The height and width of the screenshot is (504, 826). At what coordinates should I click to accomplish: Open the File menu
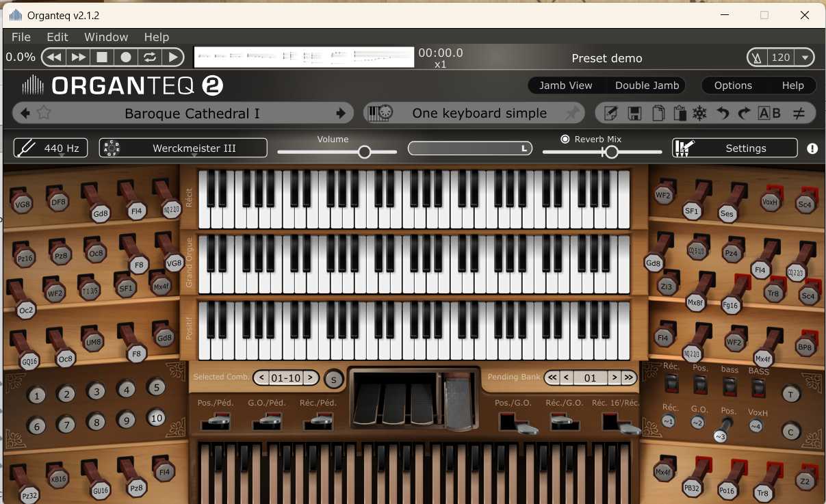point(21,37)
